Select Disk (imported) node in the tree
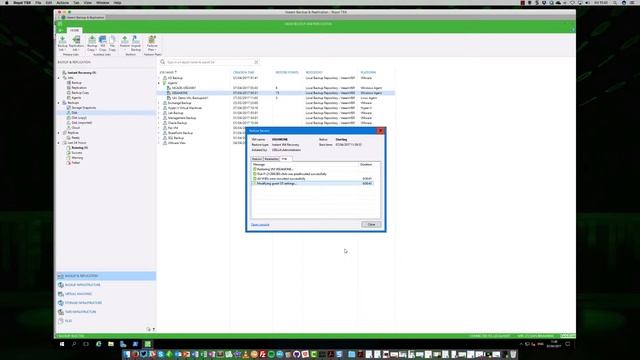640x360 pixels. (82, 123)
